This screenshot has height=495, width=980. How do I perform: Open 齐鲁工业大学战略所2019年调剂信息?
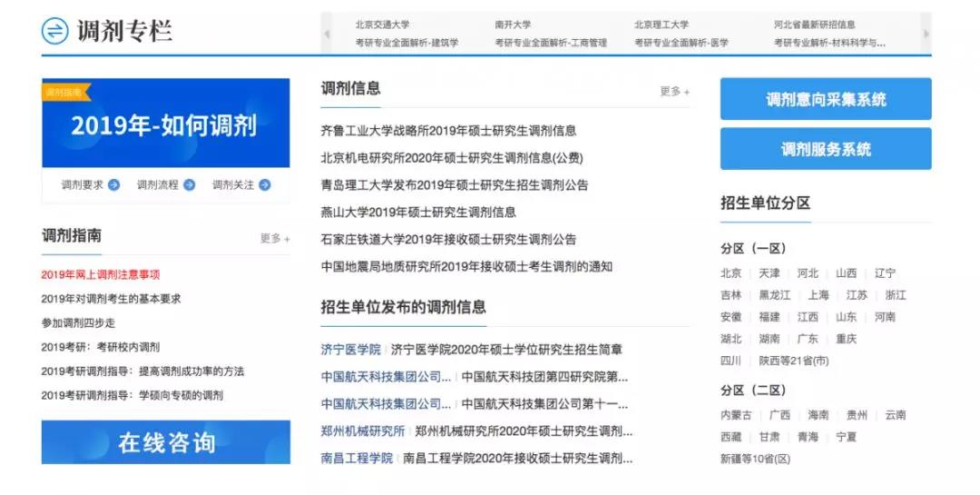click(448, 131)
